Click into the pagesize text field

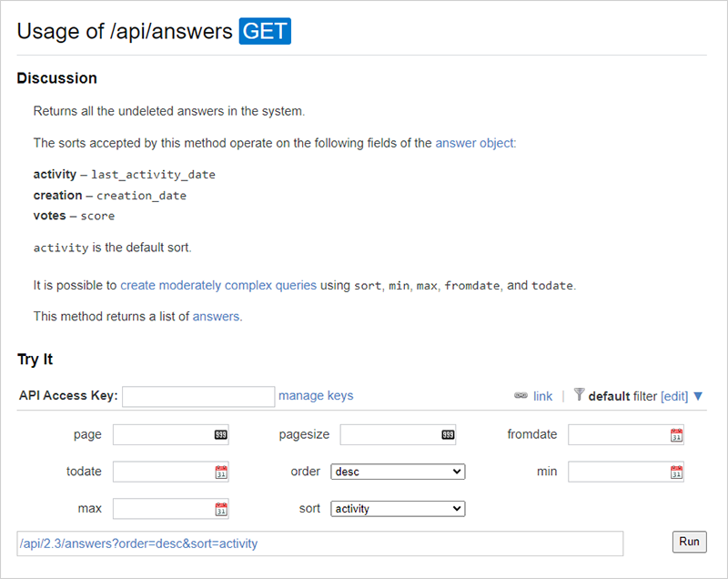click(389, 435)
